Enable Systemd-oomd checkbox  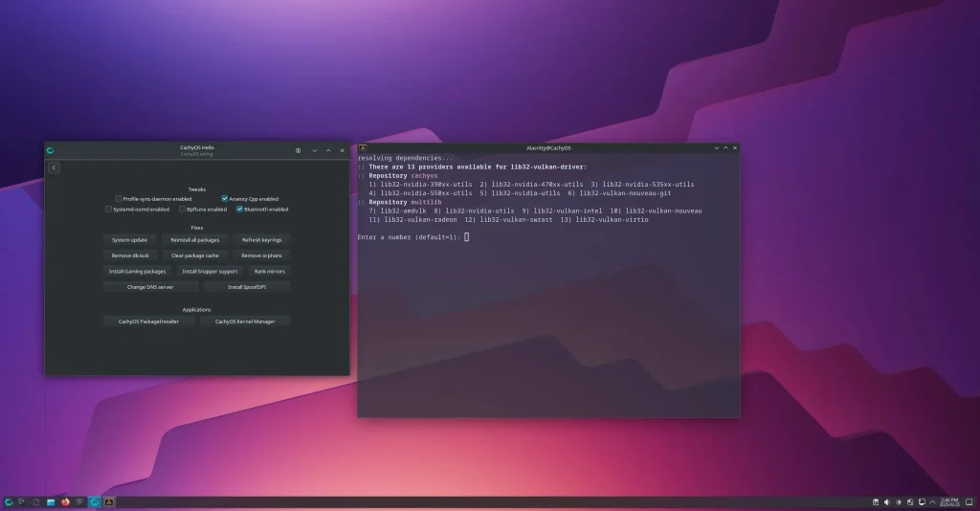tap(108, 210)
